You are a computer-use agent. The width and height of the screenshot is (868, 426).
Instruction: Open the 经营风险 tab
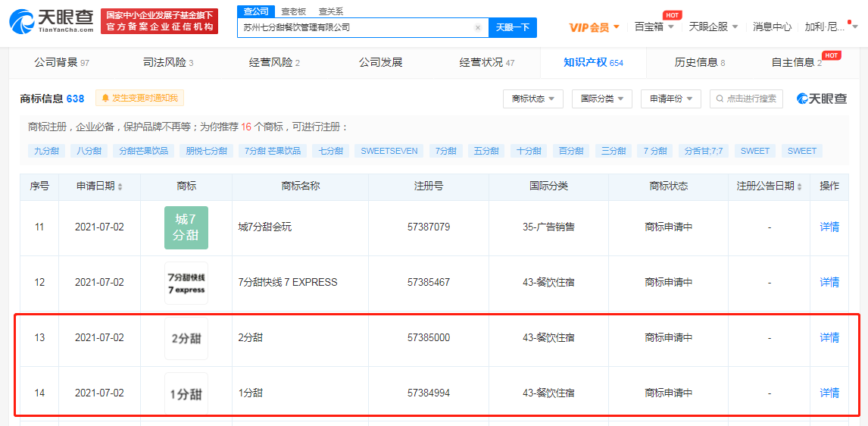coord(274,63)
